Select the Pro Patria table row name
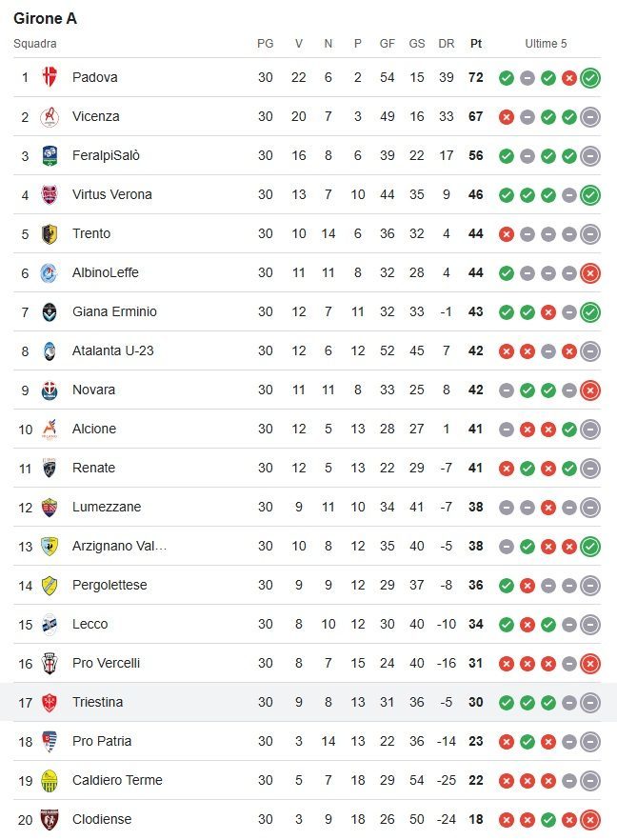Viewport: 617px width, 840px height. point(102,741)
